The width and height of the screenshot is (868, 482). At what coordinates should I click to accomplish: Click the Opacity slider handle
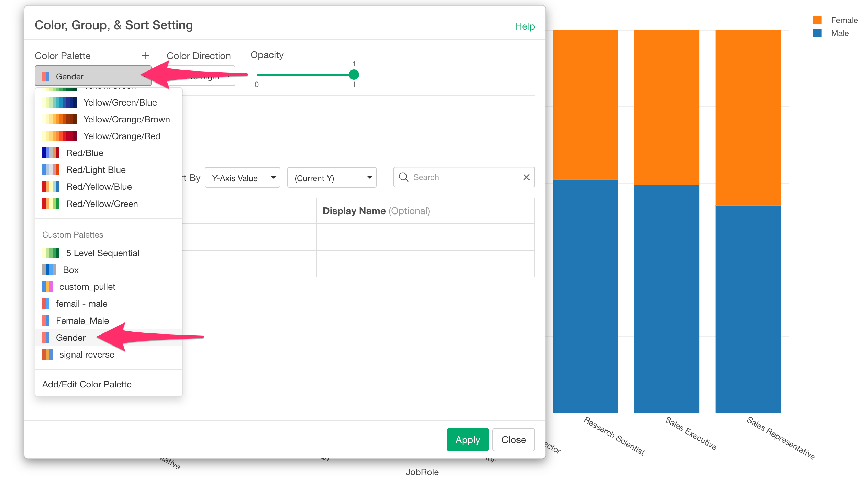(x=354, y=75)
